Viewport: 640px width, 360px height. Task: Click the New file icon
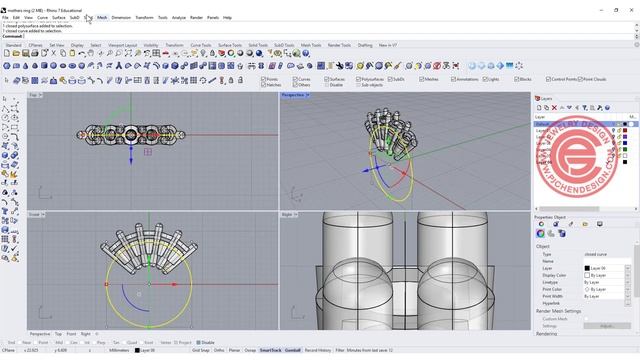coord(7,53)
